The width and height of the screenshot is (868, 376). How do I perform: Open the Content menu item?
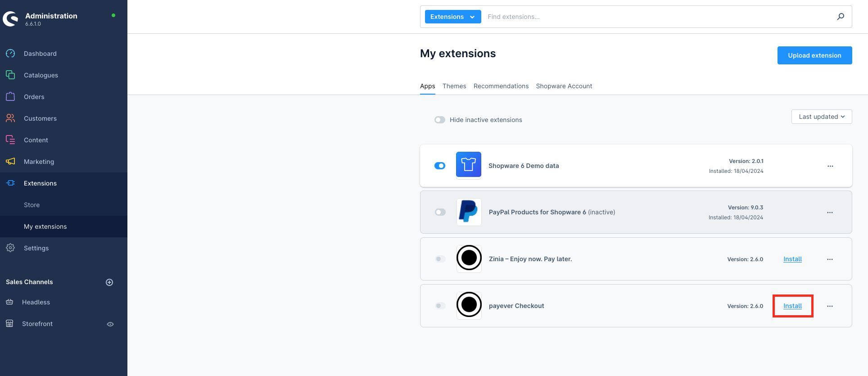point(63,140)
